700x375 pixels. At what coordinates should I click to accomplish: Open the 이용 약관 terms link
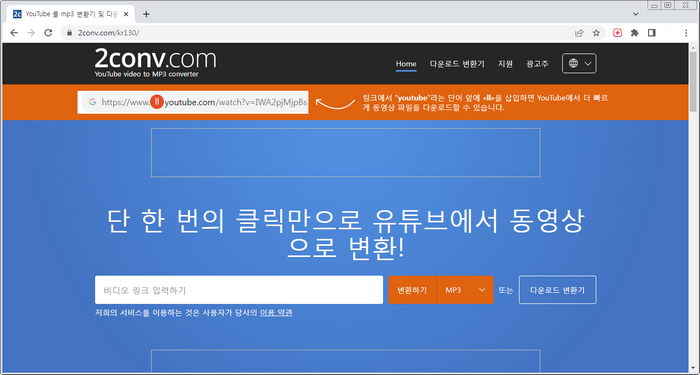coord(276,312)
